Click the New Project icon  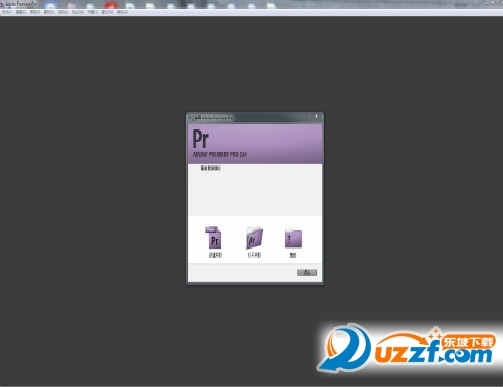(x=213, y=238)
